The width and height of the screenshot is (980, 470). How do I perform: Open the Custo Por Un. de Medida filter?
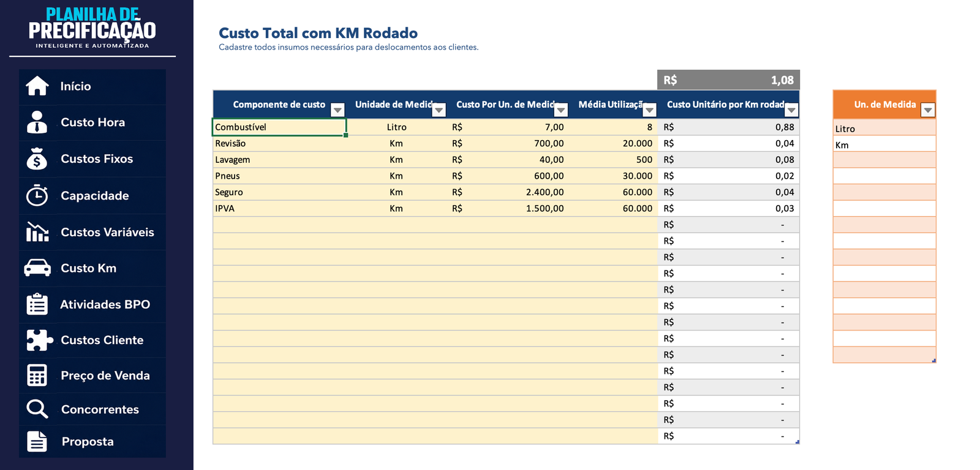561,110
